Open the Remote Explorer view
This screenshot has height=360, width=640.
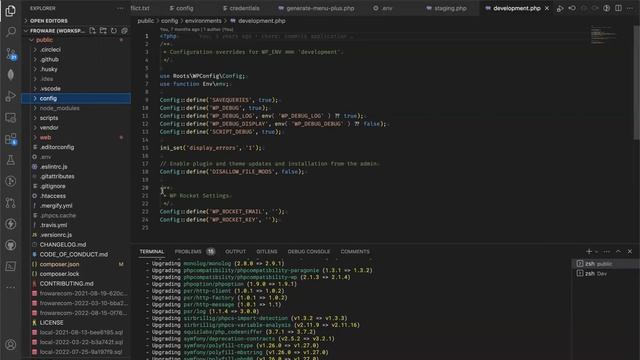11,118
